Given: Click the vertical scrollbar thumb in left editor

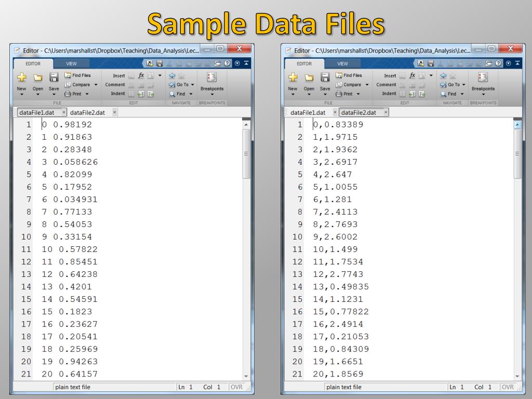Looking at the screenshot, I should click(246, 153).
